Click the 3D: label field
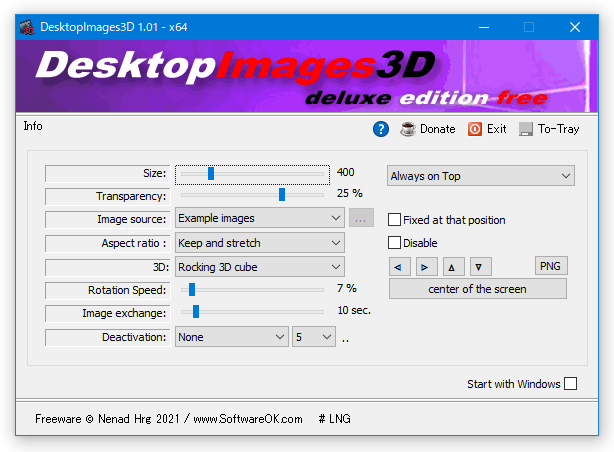Viewport: 614px width, 452px height. point(108,268)
